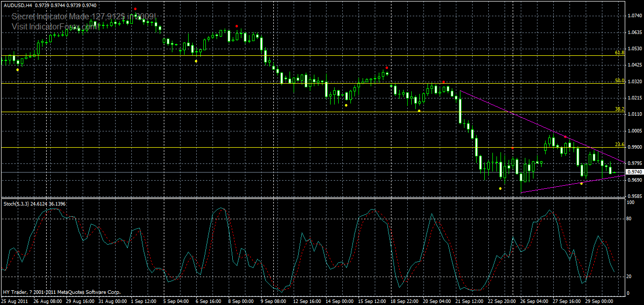Click the red sell-signal dot above the first swing high
The height and width of the screenshot is (305, 644).
click(x=135, y=8)
